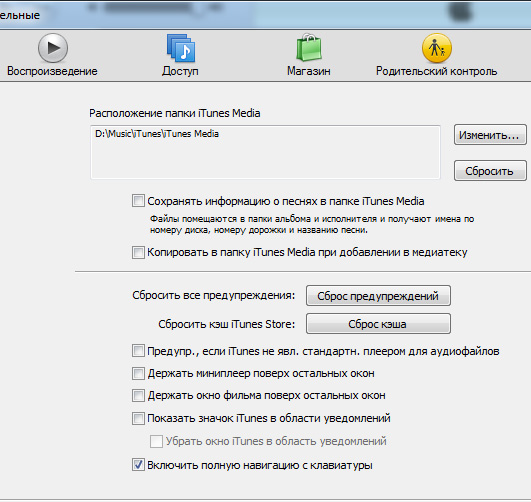Enable Копировать в папку iTunes Media checkbox

tap(138, 252)
